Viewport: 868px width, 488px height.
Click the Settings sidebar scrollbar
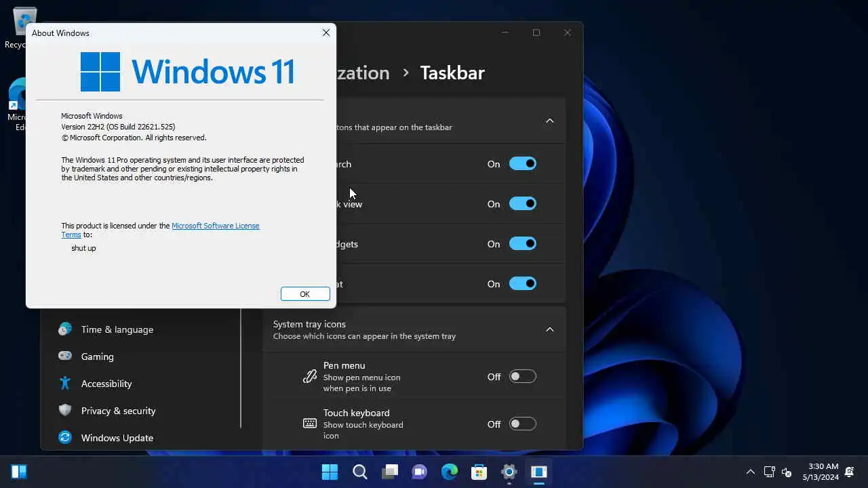(x=241, y=368)
